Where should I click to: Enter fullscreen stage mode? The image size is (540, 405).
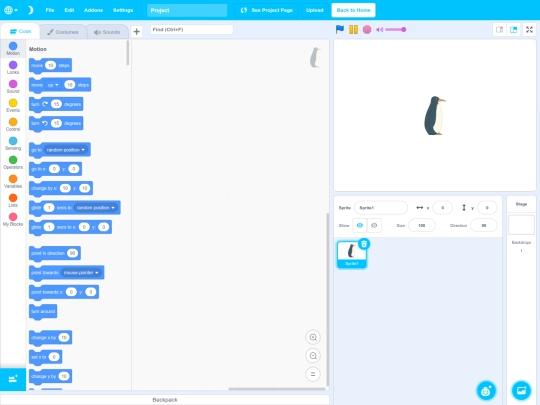point(529,30)
